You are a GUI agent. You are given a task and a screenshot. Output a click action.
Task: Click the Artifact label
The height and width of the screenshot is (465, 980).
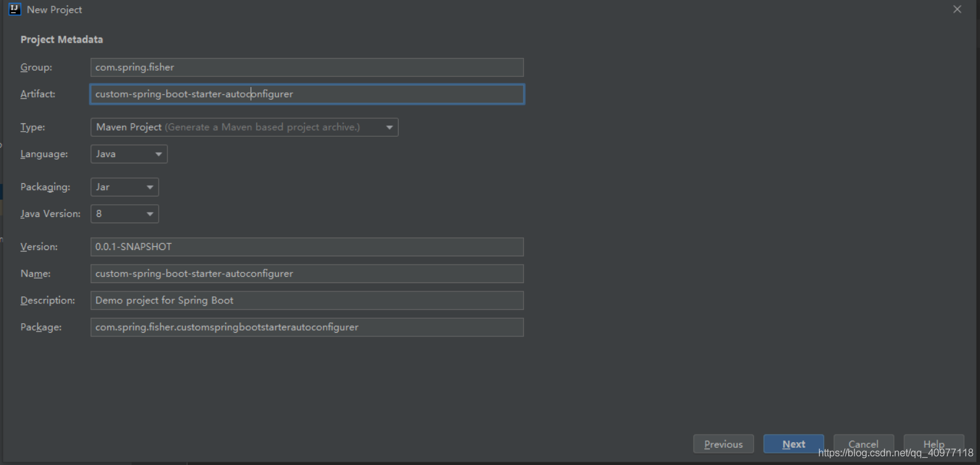[x=38, y=94]
